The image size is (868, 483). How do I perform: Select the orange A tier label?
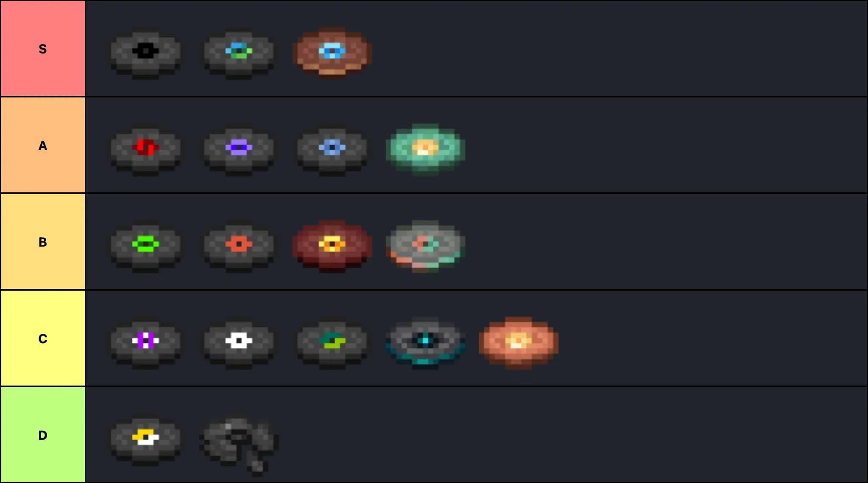click(x=43, y=145)
